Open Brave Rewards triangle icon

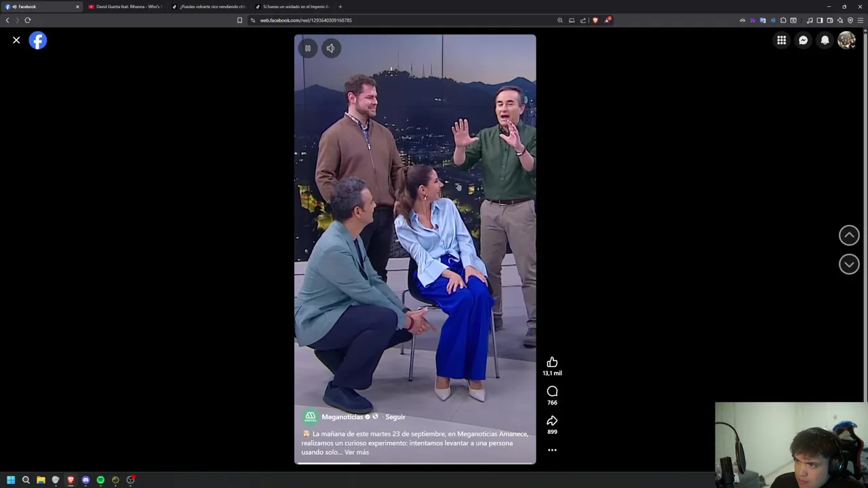608,20
